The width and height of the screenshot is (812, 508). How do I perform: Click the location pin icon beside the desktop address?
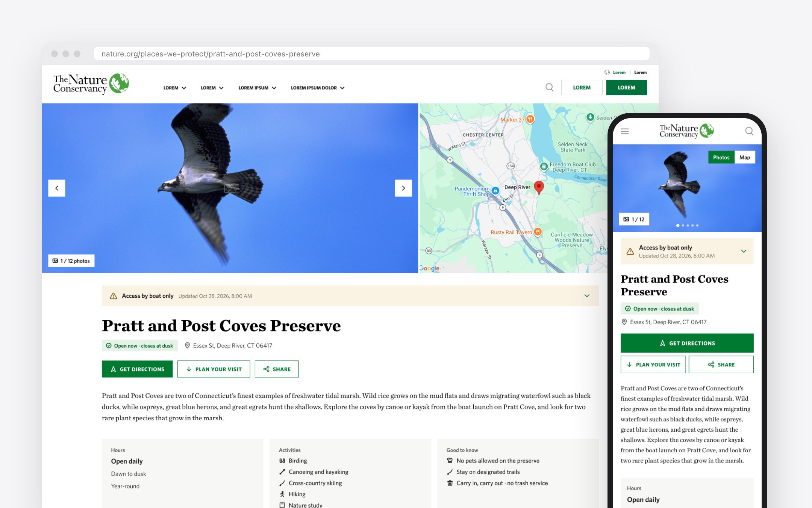(187, 345)
